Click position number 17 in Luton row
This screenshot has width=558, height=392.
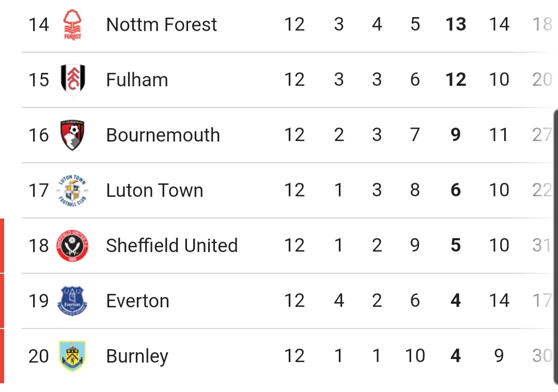pyautogui.click(x=38, y=190)
